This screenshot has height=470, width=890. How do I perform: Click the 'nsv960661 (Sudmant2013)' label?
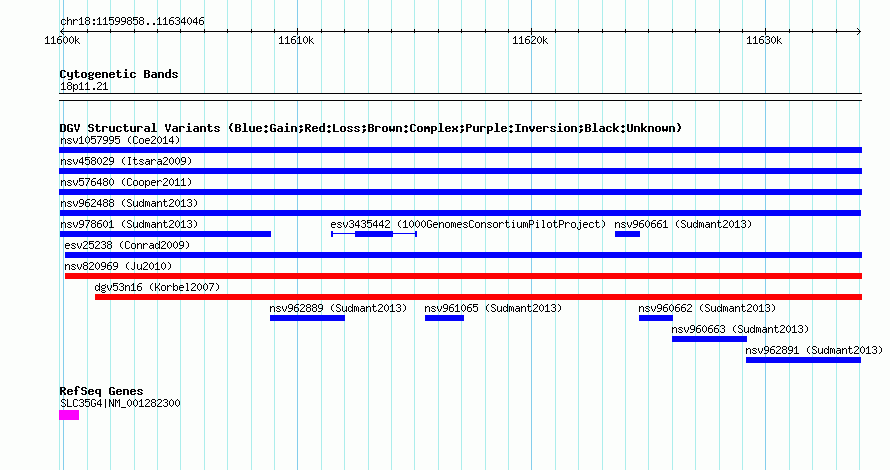(683, 224)
